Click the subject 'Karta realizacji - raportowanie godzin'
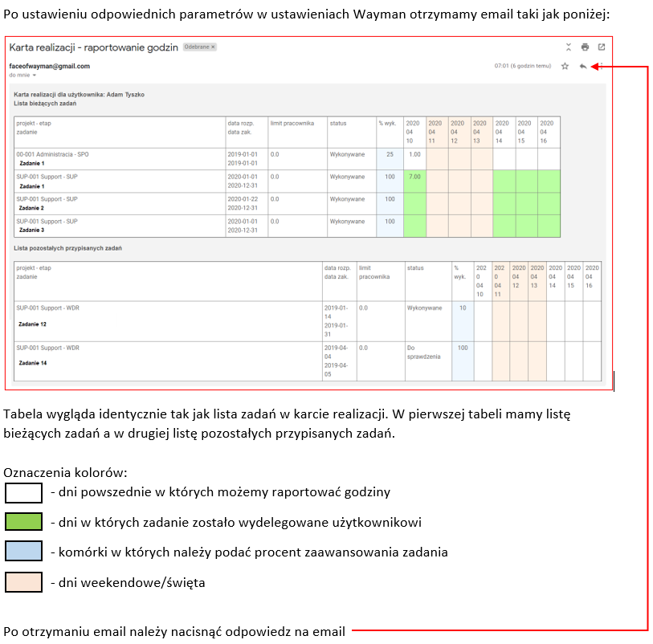Screen dimensions: 653x644 (x=94, y=47)
